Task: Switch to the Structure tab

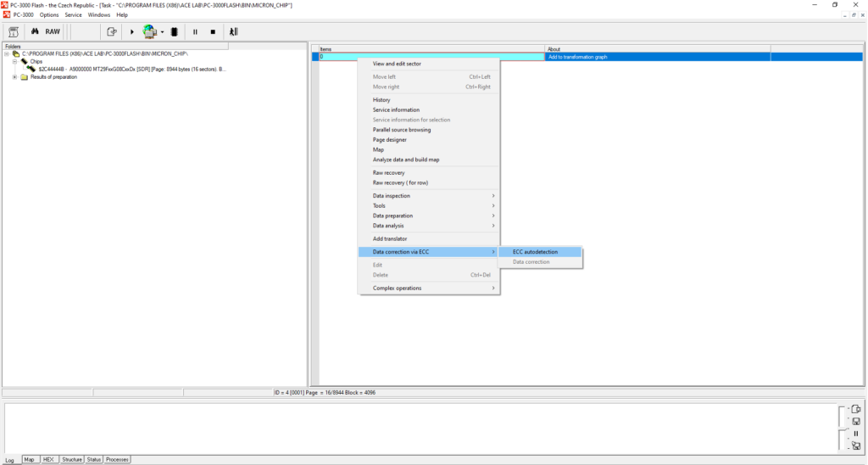Action: pyautogui.click(x=72, y=459)
